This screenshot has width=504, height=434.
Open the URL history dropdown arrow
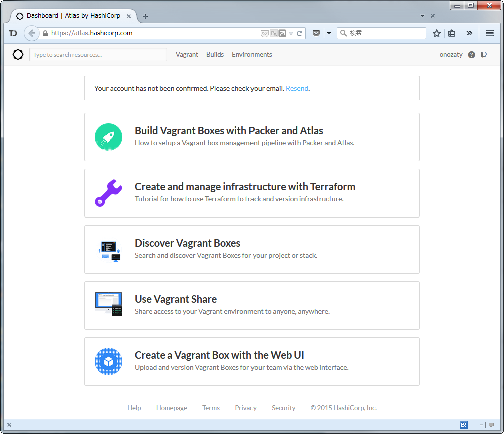click(291, 33)
